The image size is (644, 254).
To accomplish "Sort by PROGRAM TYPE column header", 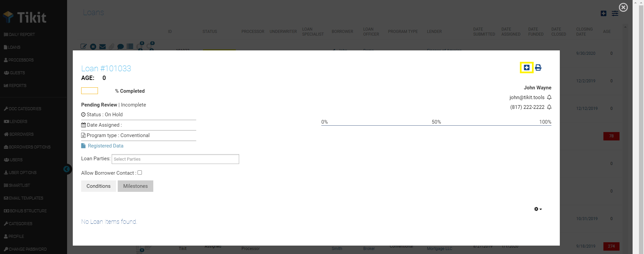I will pyautogui.click(x=403, y=32).
